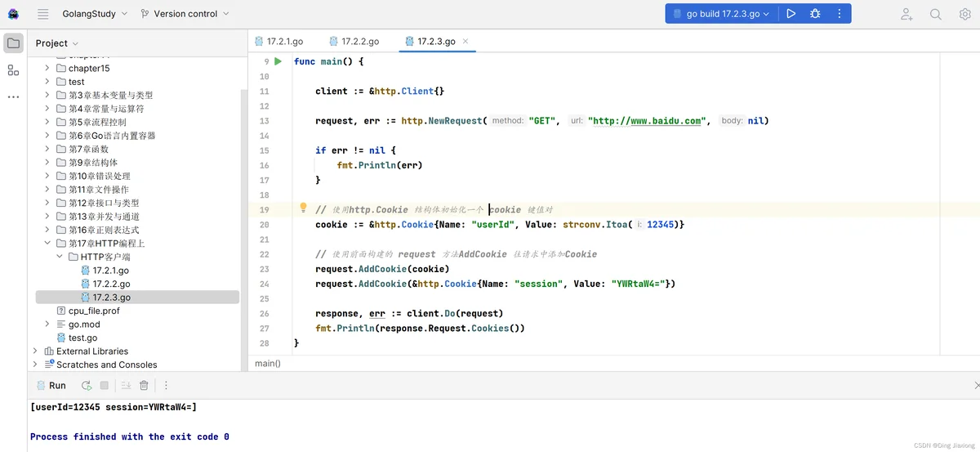Screen dimensions: 980x452
Task: Click line number 20 in the gutter
Action: (x=264, y=224)
